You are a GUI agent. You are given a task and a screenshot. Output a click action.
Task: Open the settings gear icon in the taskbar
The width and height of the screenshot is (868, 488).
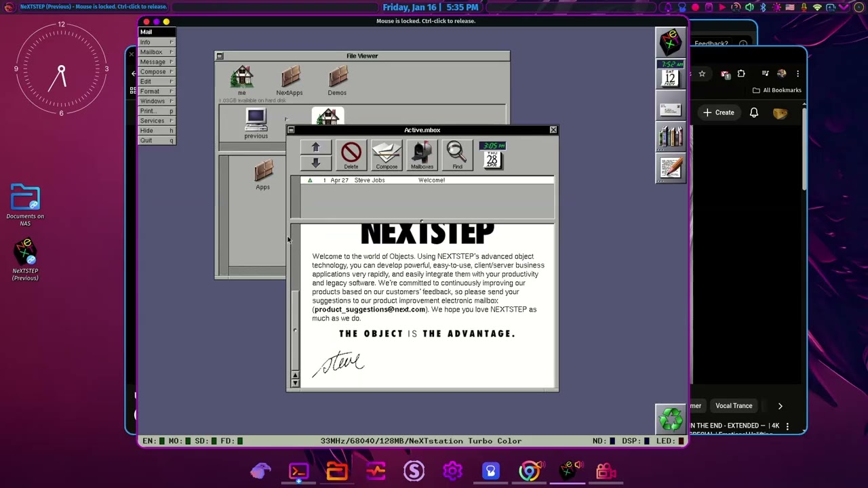452,471
